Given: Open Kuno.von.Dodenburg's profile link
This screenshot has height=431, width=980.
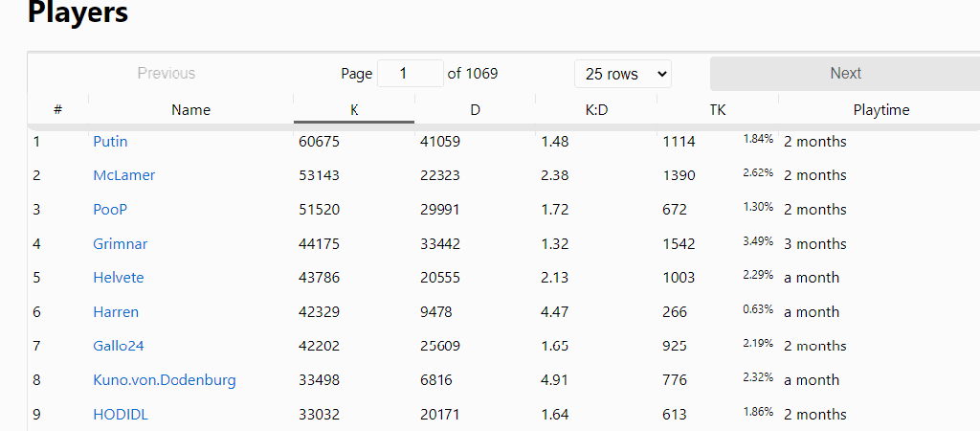Looking at the screenshot, I should 164,380.
